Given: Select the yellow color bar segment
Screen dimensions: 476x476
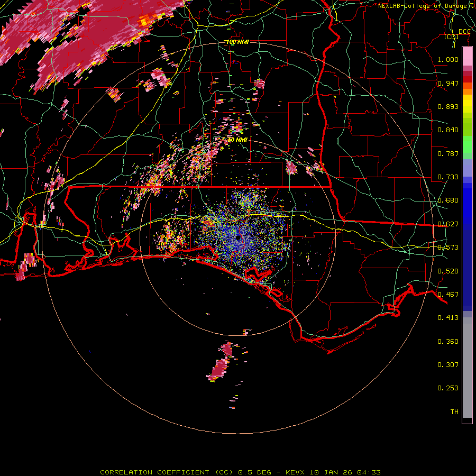Looking at the screenshot, I should click(467, 104).
